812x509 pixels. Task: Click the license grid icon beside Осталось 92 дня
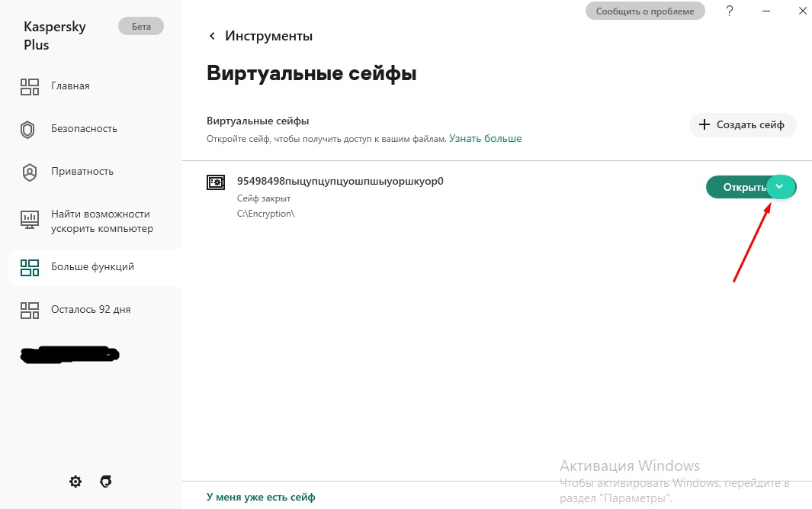(x=30, y=310)
